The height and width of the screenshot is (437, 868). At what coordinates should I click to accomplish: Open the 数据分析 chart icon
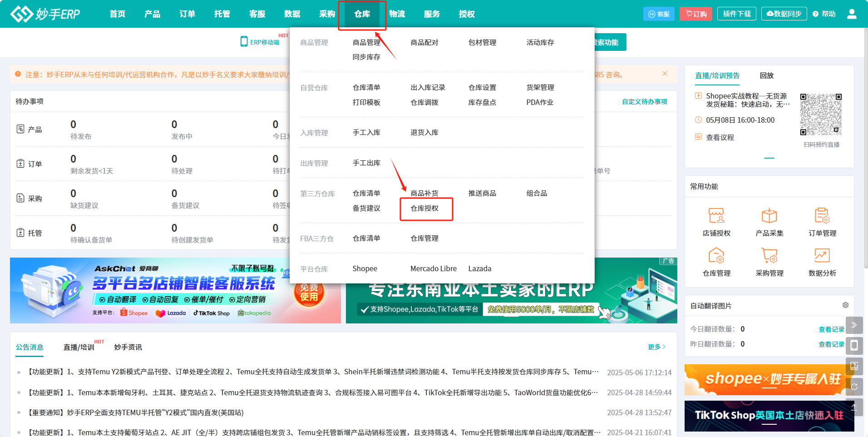coord(822,256)
